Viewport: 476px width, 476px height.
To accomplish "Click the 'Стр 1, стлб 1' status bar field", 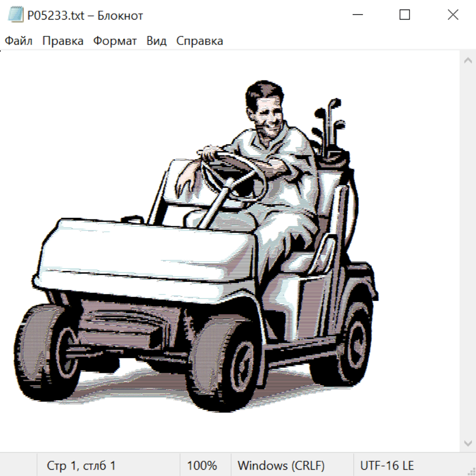I will point(81,465).
